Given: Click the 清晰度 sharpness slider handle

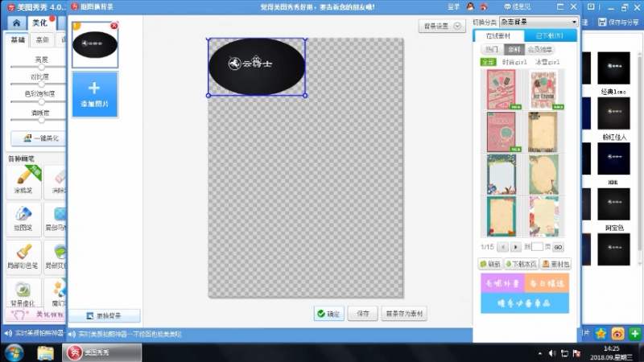Looking at the screenshot, I should (41, 120).
